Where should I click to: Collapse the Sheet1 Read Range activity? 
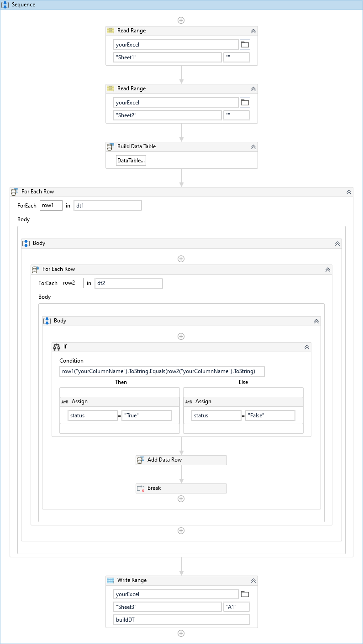pyautogui.click(x=253, y=31)
